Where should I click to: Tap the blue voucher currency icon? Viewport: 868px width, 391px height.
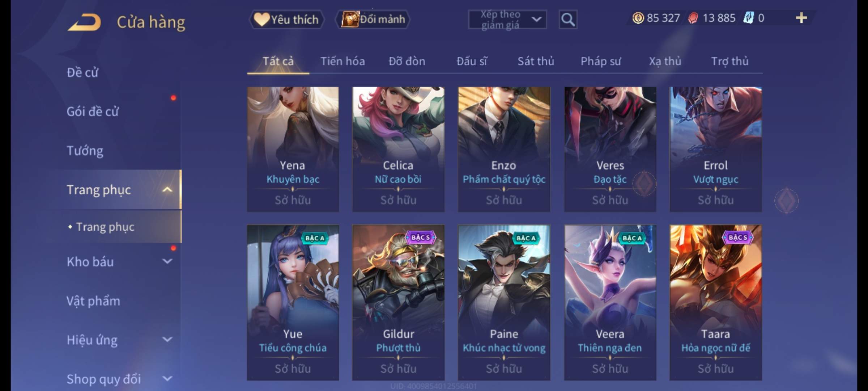click(748, 18)
